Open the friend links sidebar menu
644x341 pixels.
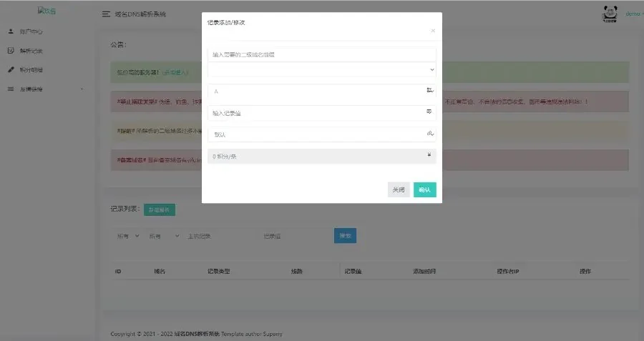tap(31, 89)
